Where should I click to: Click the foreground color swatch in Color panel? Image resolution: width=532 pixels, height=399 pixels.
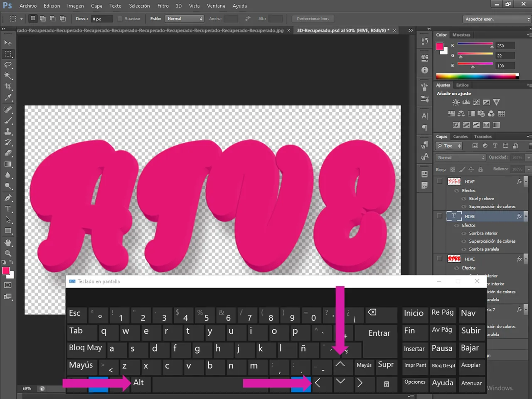coord(439,47)
